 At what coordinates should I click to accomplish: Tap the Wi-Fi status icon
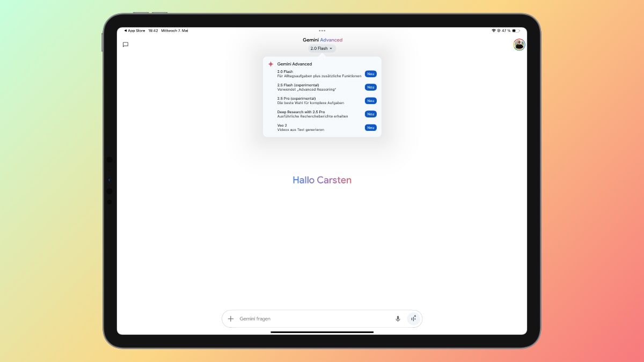(493, 31)
